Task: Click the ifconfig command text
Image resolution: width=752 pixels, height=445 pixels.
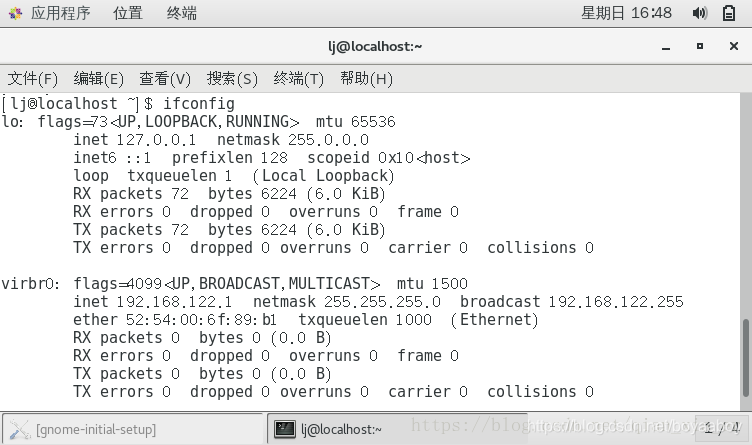Action: click(199, 104)
